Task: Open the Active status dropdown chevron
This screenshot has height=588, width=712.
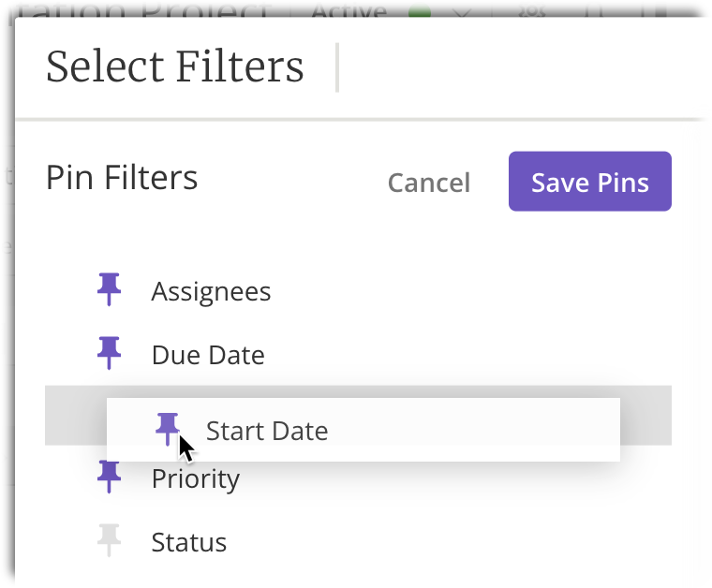Action: tap(462, 13)
